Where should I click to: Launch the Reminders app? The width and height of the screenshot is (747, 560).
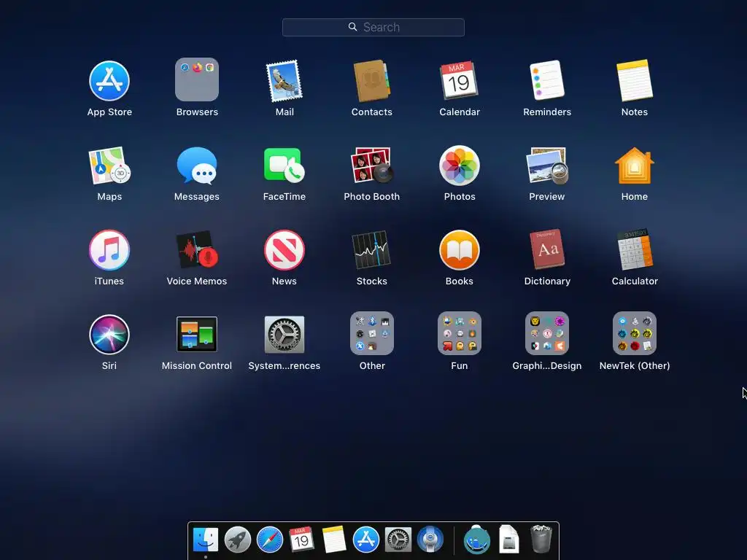pyautogui.click(x=547, y=80)
